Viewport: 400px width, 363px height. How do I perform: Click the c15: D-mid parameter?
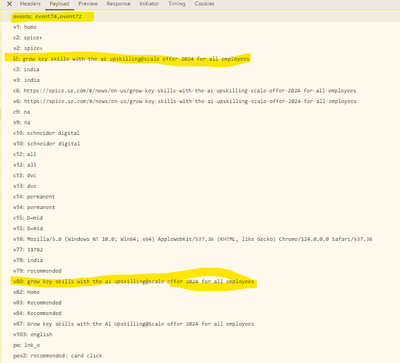[28, 218]
